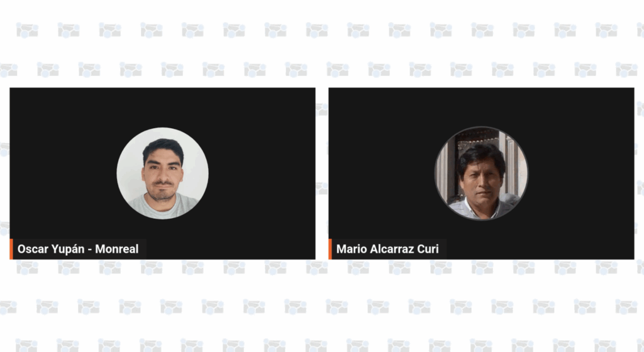The width and height of the screenshot is (644, 352).
Task: Click the dark space right of Mario's name tag
Action: click(540, 249)
